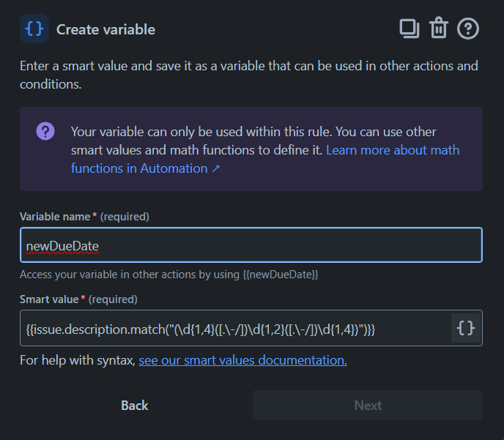Click the 'For help with syntax' text
The image size is (504, 440).
[x=78, y=360]
